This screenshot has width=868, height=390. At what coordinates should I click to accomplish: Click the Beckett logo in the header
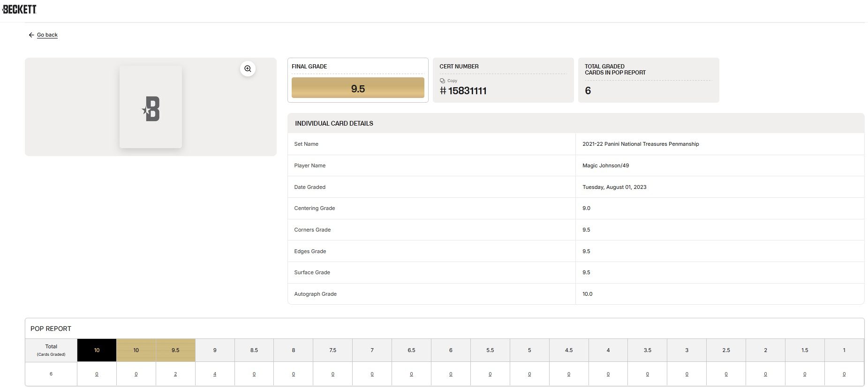[19, 9]
